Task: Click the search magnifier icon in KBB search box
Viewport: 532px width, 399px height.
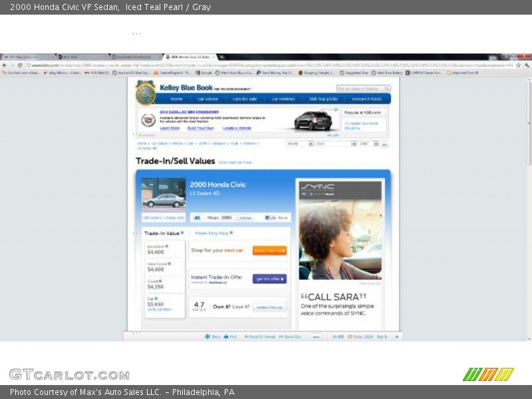Action: pos(386,88)
